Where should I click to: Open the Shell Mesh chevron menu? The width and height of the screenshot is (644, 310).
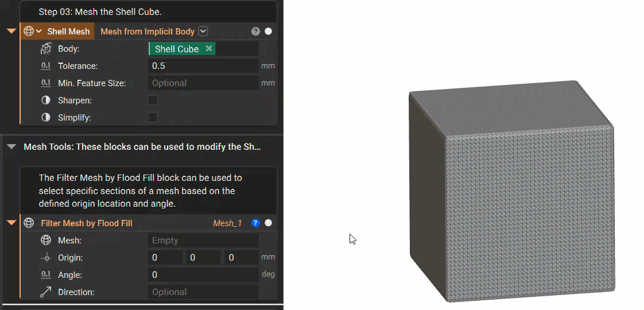click(39, 31)
